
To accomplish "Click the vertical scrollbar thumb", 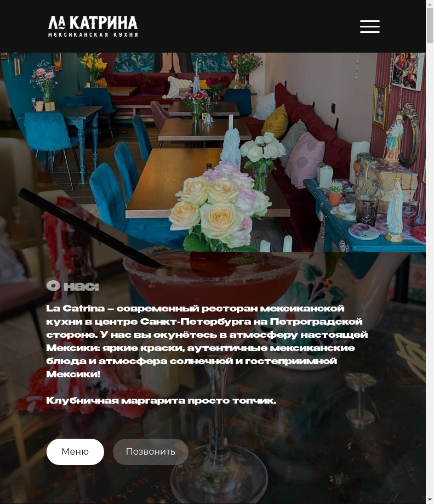I will coord(430,25).
